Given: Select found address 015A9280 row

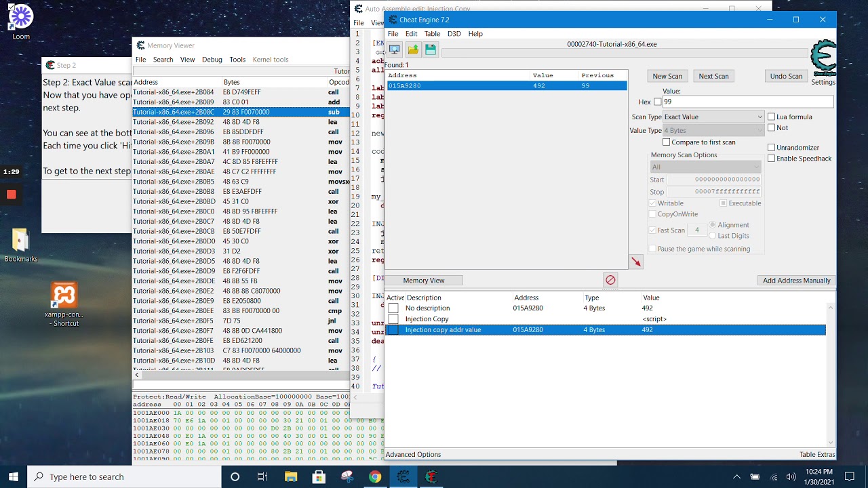Looking at the screenshot, I should 506,85.
